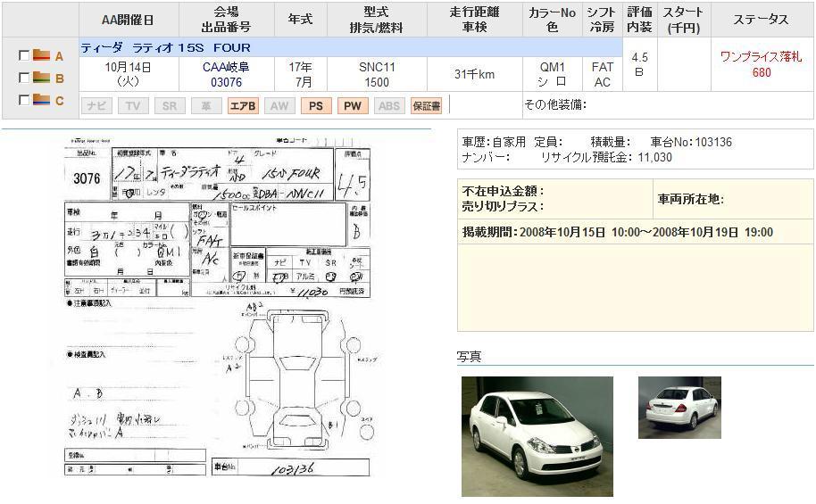Click the リサイクル預託金 11,030 text
This screenshot has height=504, width=816.
606,157
